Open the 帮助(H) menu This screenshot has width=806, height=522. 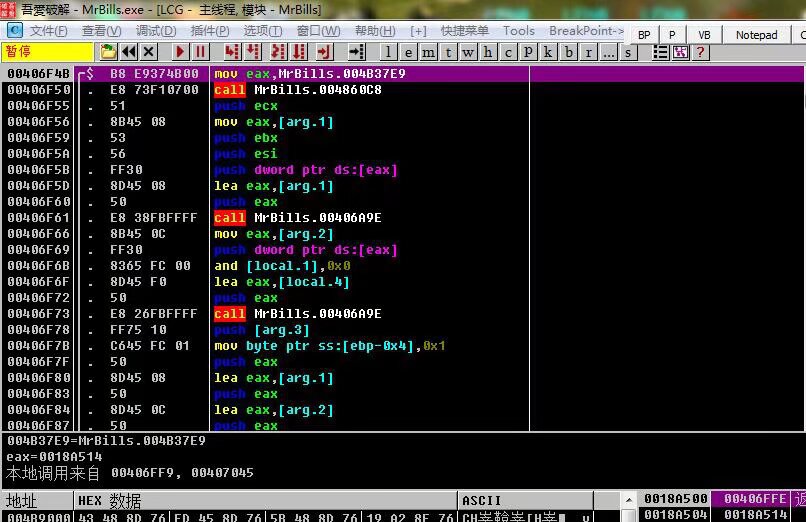click(375, 31)
